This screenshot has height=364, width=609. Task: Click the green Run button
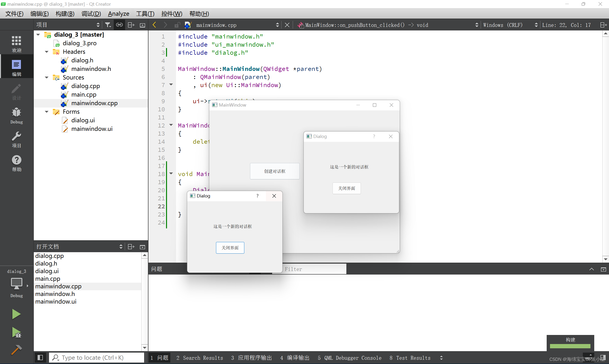[x=16, y=314]
